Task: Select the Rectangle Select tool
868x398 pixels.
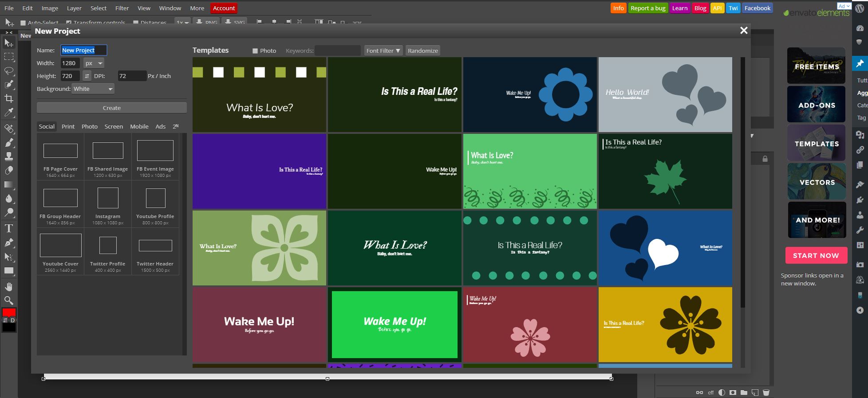Action: pos(9,57)
